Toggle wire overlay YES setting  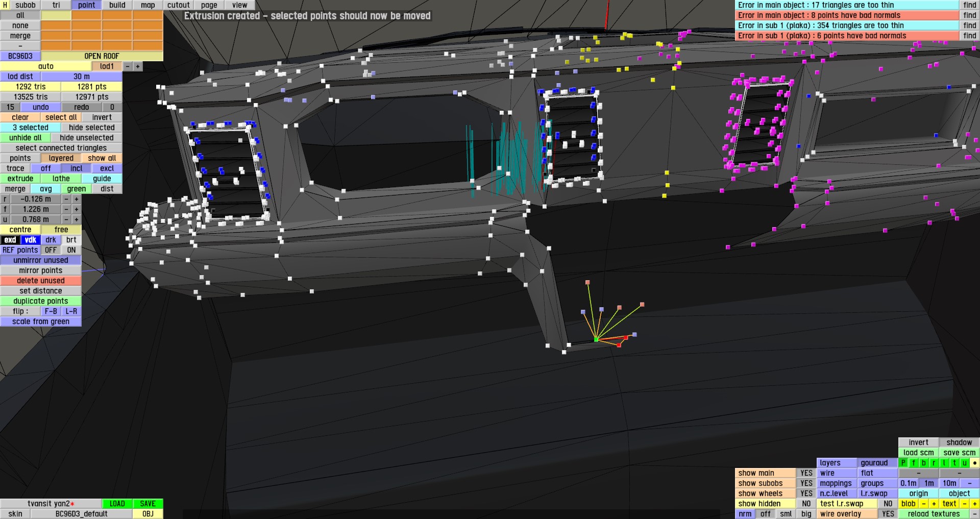point(888,514)
